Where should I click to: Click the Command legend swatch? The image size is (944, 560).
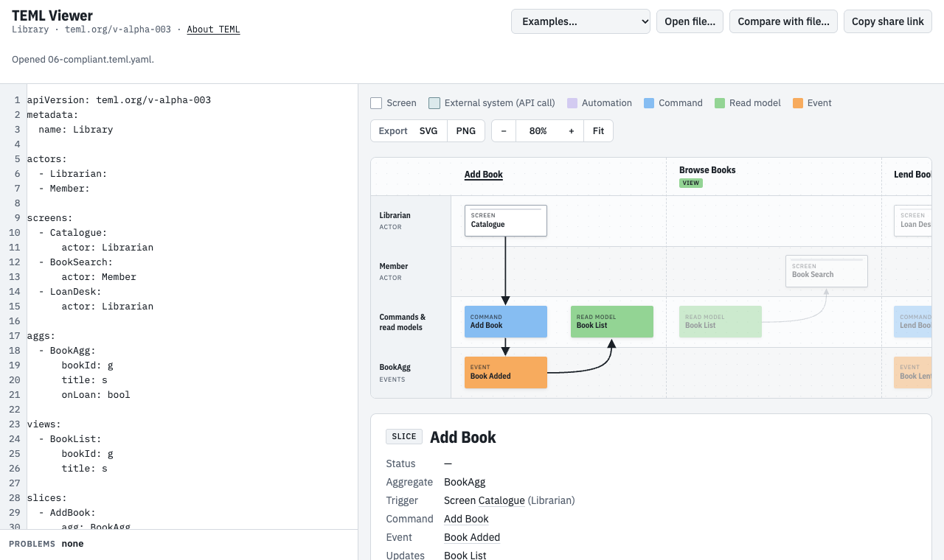(x=649, y=103)
